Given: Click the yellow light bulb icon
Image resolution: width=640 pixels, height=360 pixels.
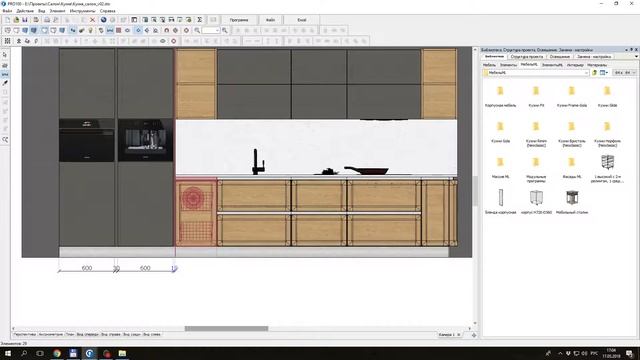Looking at the screenshot, I should click(x=91, y=30).
